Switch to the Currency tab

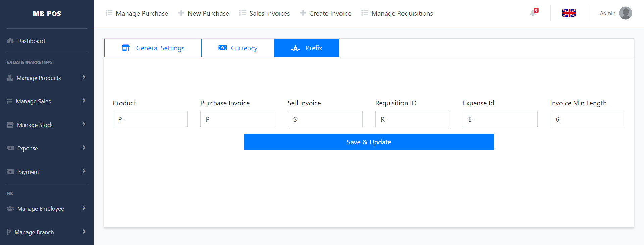[238, 48]
